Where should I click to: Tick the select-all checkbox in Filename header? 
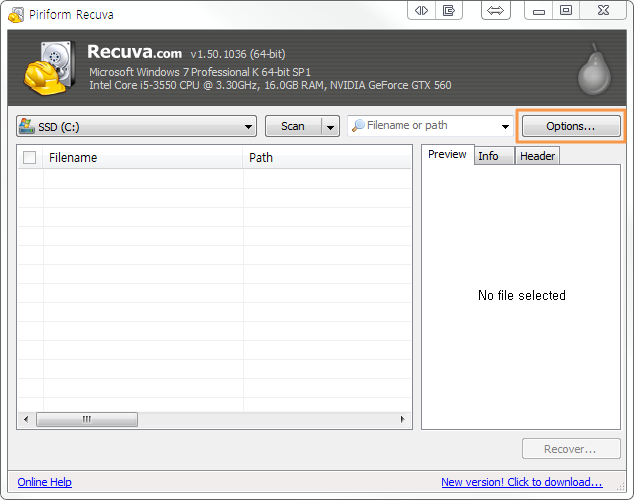click(x=30, y=157)
